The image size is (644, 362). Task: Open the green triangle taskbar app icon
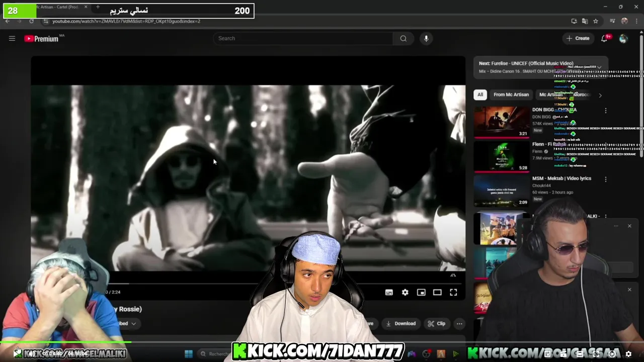[456, 354]
